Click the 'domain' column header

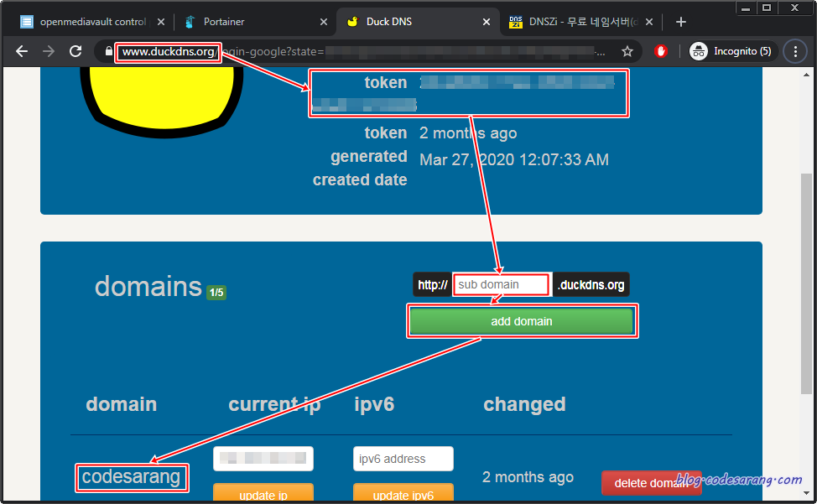tap(122, 404)
